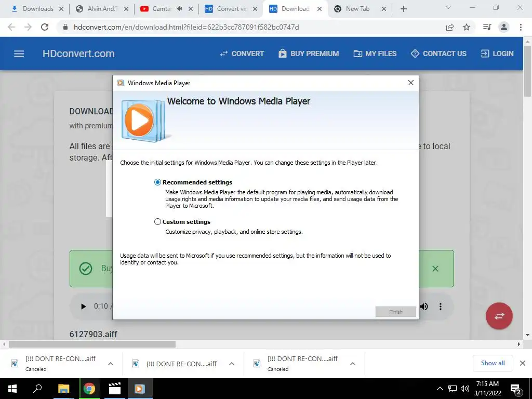Viewport: 532px width, 399px height.
Task: Click the LOGIN link
Action: 497,54
